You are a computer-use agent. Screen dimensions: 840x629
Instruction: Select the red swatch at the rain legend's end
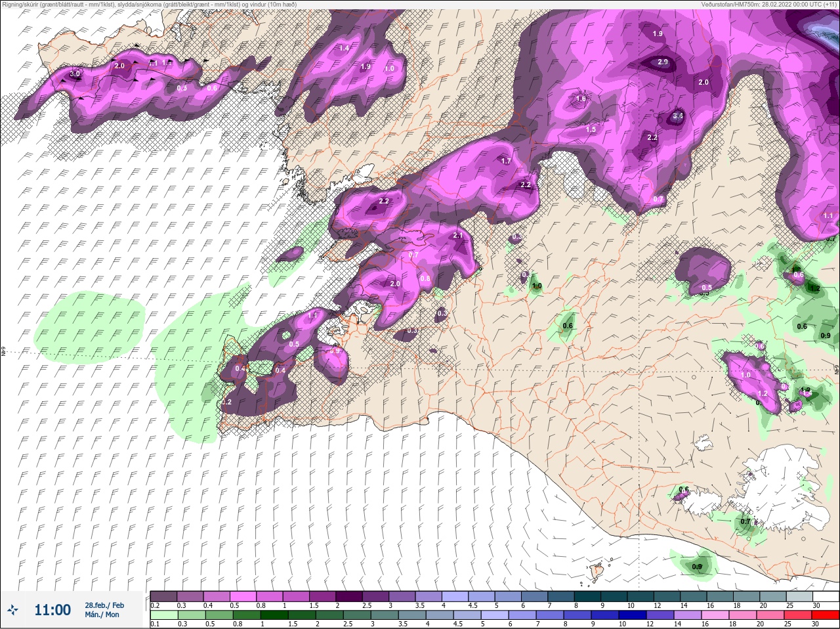tap(827, 615)
